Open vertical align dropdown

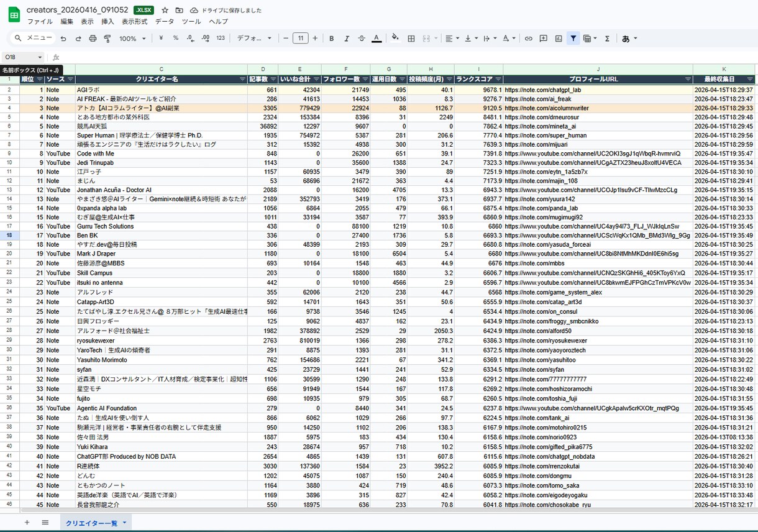(470, 39)
